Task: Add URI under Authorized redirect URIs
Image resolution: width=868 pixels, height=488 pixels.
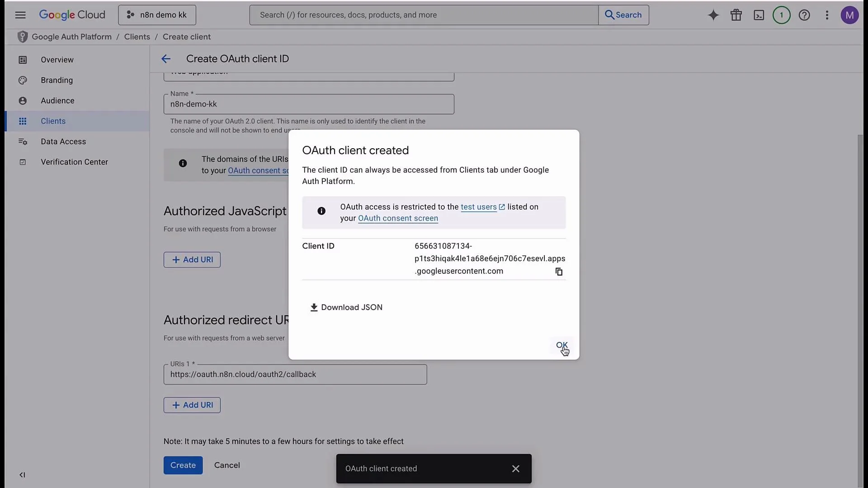Action: 192,405
